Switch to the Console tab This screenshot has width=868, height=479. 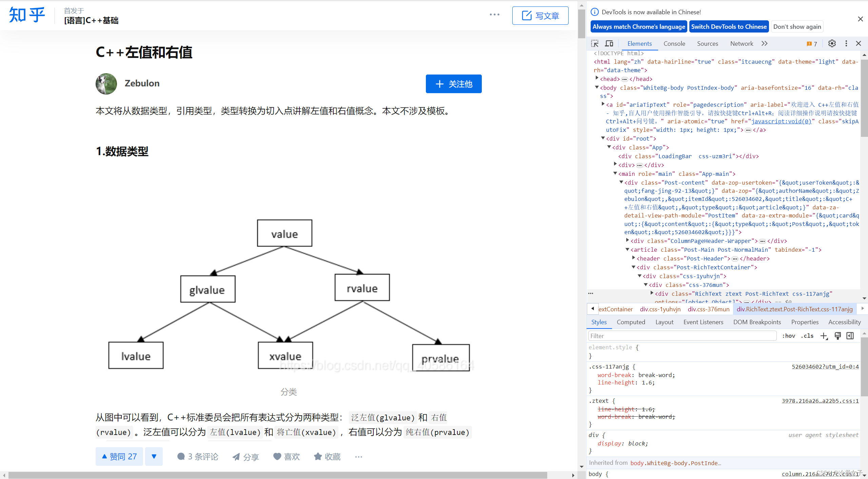coord(674,43)
